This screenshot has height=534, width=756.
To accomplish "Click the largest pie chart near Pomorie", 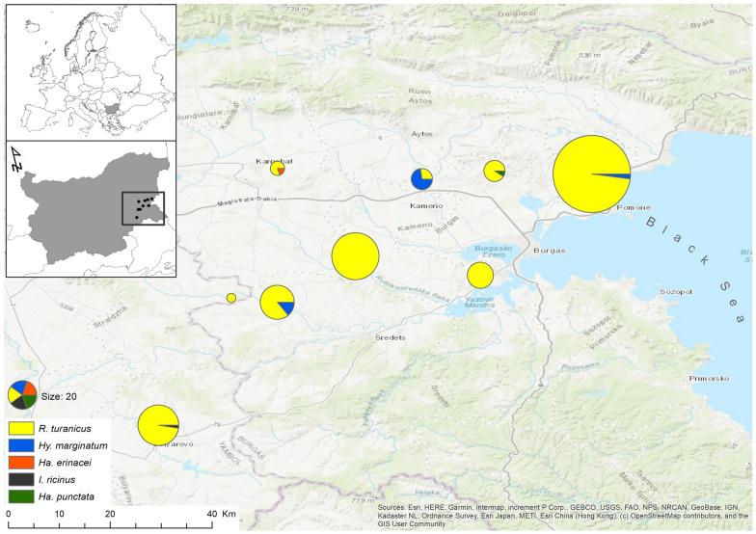I will (x=592, y=174).
